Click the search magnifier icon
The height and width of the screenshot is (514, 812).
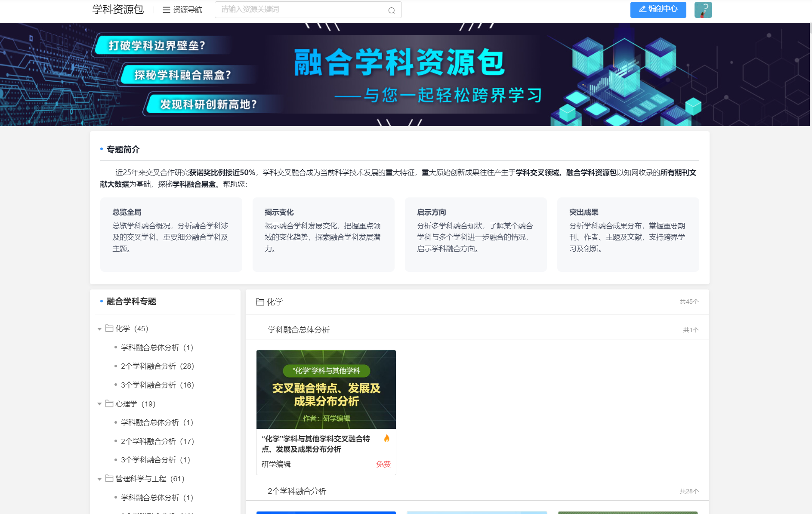pyautogui.click(x=391, y=10)
